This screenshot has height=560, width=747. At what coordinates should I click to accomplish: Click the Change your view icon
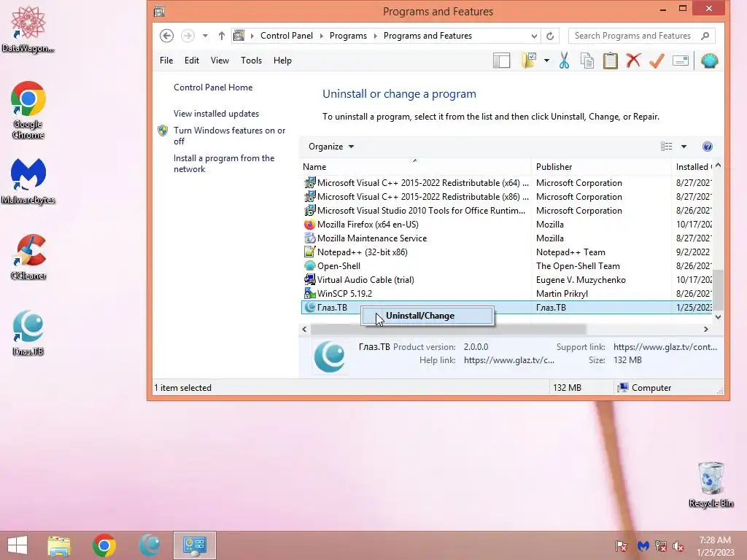[667, 147]
